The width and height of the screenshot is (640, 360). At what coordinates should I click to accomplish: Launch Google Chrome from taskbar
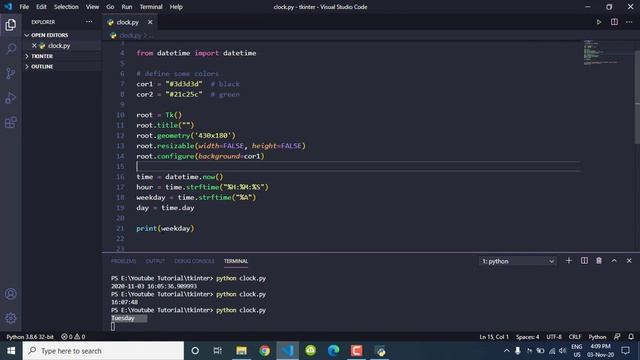coord(264,351)
